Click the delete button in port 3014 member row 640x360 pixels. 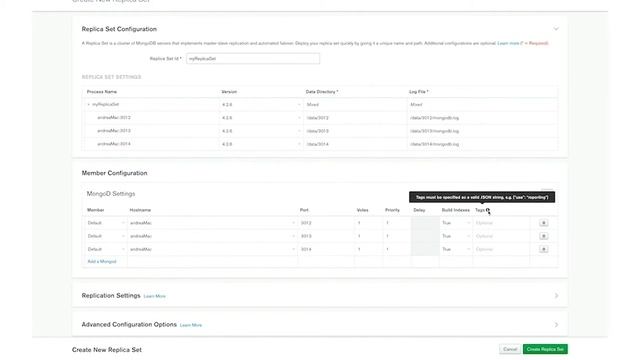543,249
